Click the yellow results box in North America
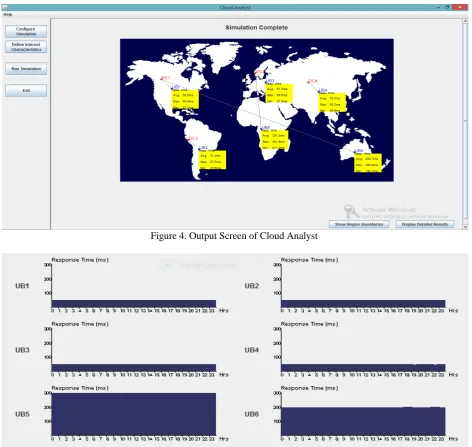Viewport: 472px width, 447px height. coord(185,99)
